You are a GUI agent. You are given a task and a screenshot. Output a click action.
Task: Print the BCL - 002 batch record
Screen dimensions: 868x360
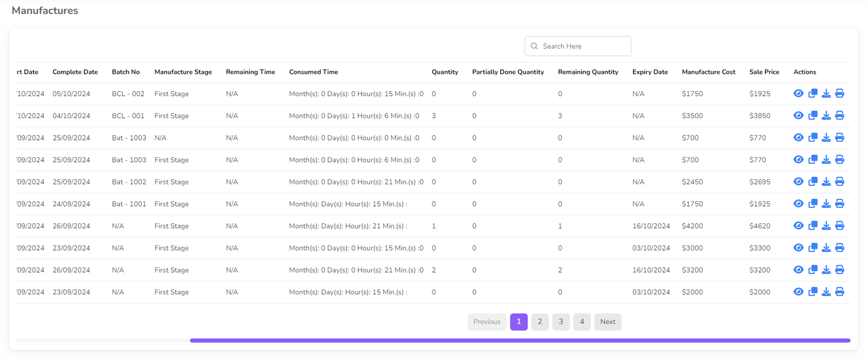(840, 93)
